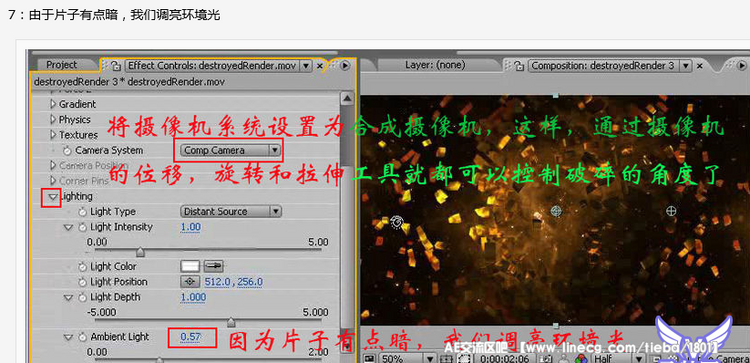Select Effect Controls: destroyedRender.mov tab
Image resolution: width=750 pixels, height=363 pixels.
pos(212,66)
